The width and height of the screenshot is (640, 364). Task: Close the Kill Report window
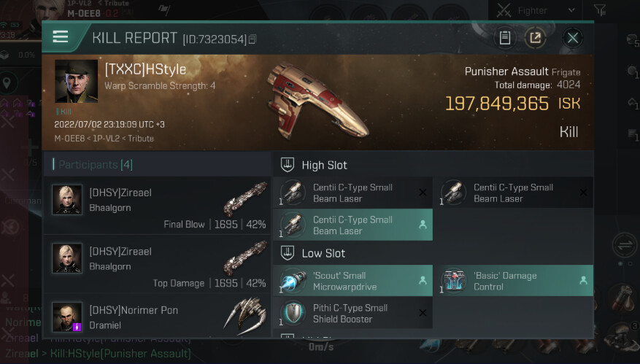click(573, 38)
